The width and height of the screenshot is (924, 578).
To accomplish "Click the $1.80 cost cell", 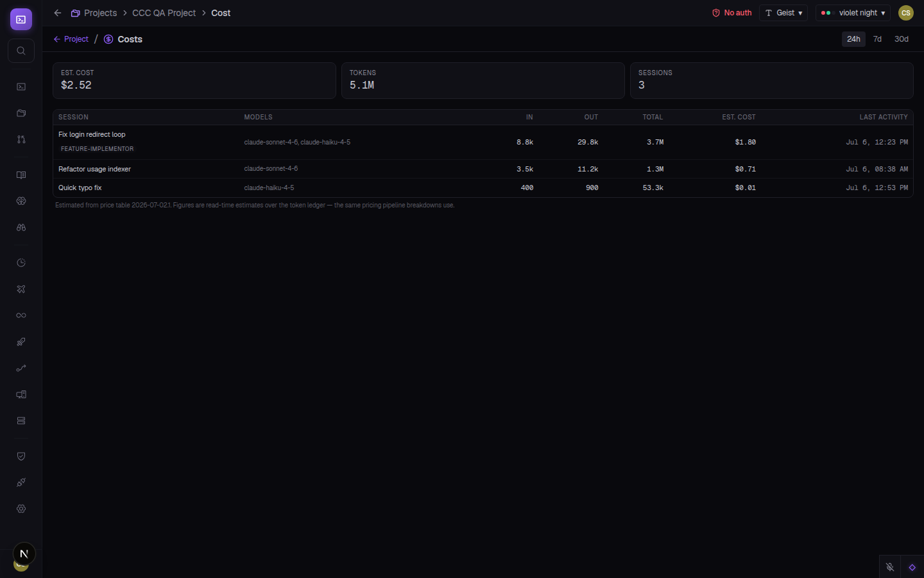I will 745,142.
